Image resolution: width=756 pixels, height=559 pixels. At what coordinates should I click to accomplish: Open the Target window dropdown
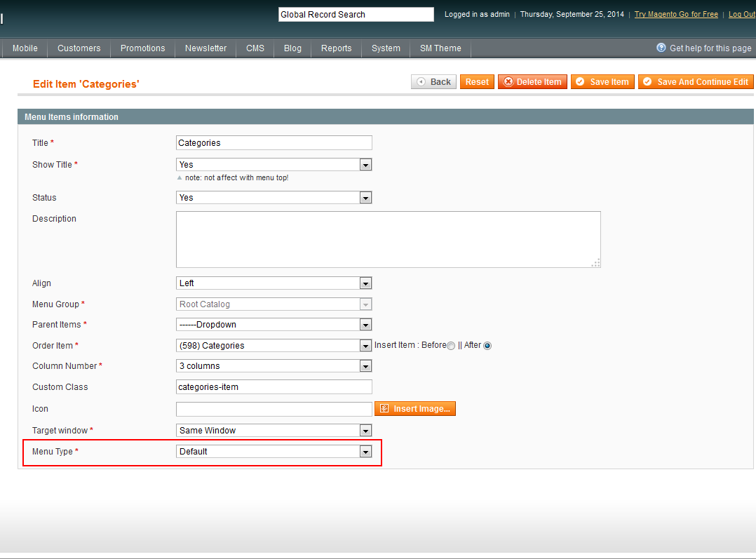click(x=274, y=431)
